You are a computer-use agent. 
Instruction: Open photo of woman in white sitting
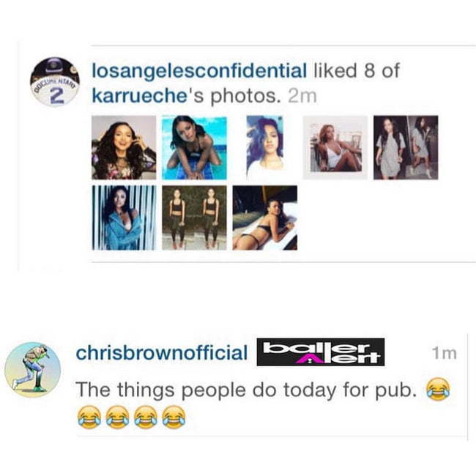[335, 147]
